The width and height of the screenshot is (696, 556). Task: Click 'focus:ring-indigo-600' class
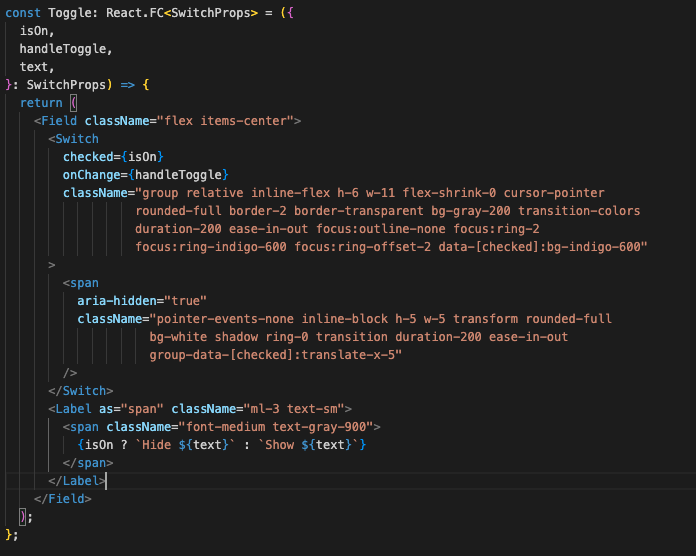click(211, 247)
